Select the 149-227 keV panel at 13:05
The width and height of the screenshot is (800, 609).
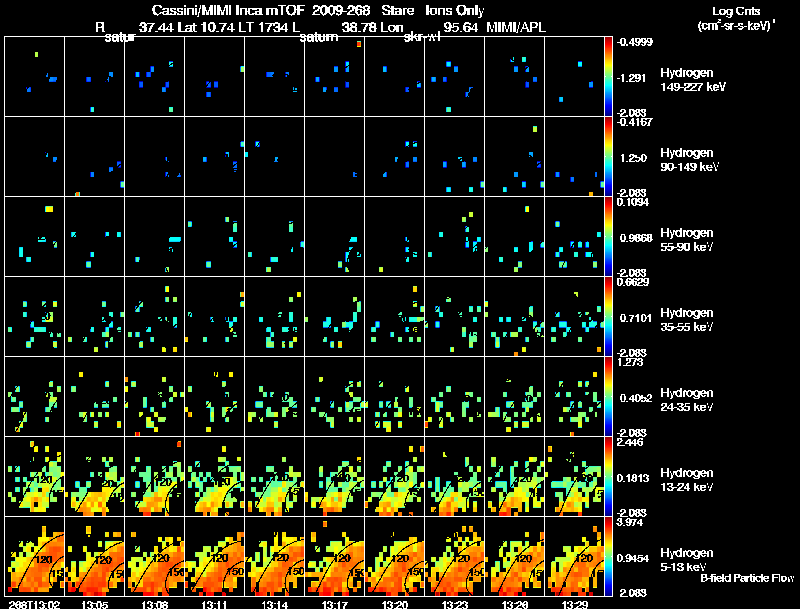(x=94, y=76)
